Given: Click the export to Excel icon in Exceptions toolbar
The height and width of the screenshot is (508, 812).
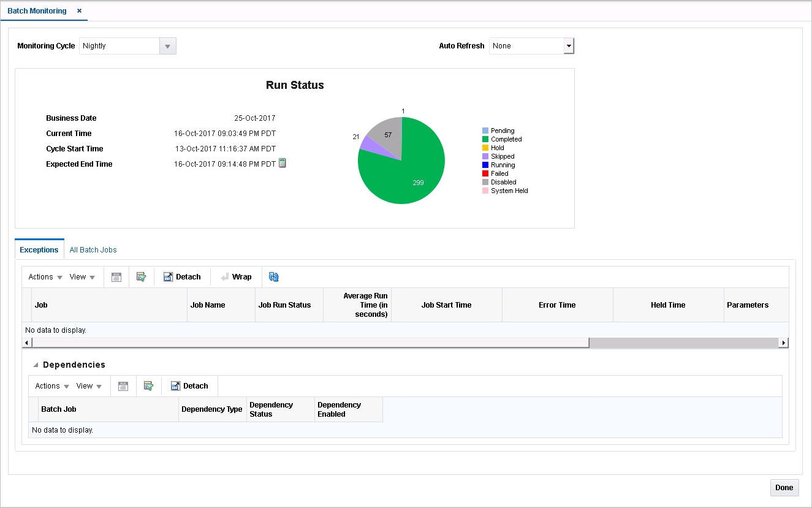Looking at the screenshot, I should (116, 276).
